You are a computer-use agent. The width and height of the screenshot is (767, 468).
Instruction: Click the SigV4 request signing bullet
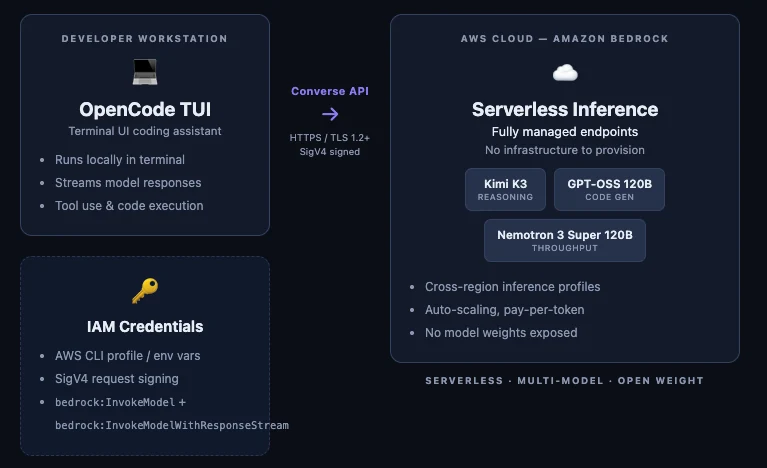[x=116, y=379]
